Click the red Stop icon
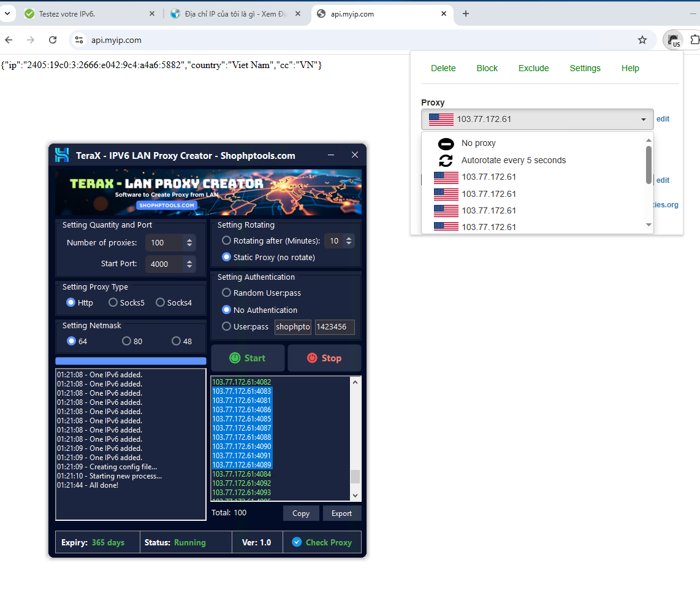700x611 pixels. [x=312, y=358]
